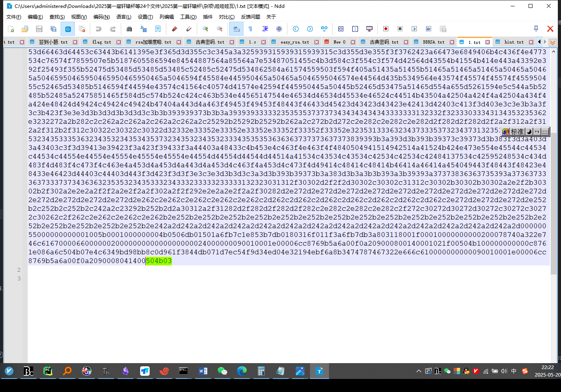This screenshot has height=392, width=561.
Task: Click the Undo arrow in the toolbar
Action: tap(99, 29)
